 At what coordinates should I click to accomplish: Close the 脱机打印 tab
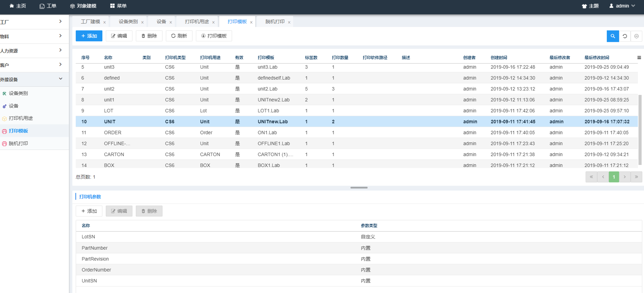(289, 22)
